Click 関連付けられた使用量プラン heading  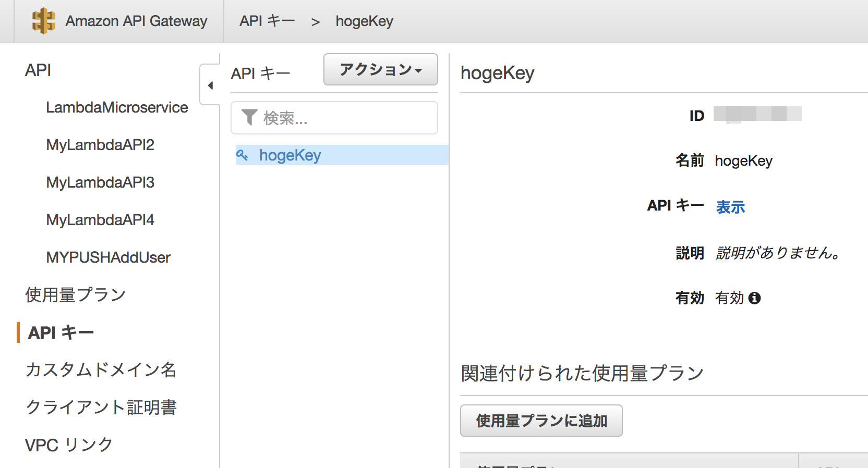point(582,373)
